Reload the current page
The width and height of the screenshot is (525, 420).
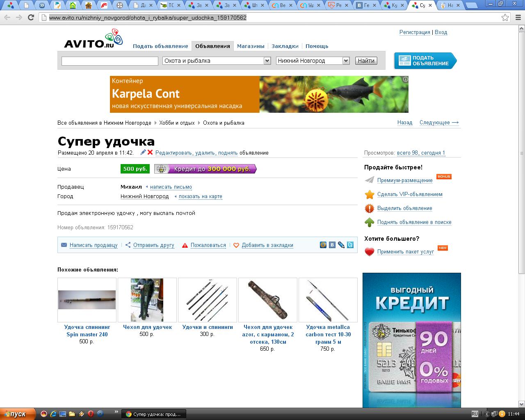point(31,18)
